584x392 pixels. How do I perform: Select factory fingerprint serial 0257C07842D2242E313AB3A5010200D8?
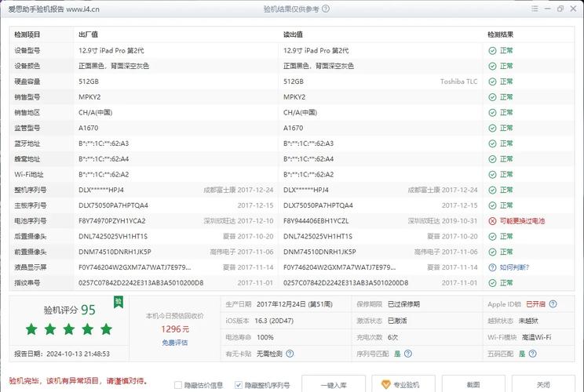[141, 283]
